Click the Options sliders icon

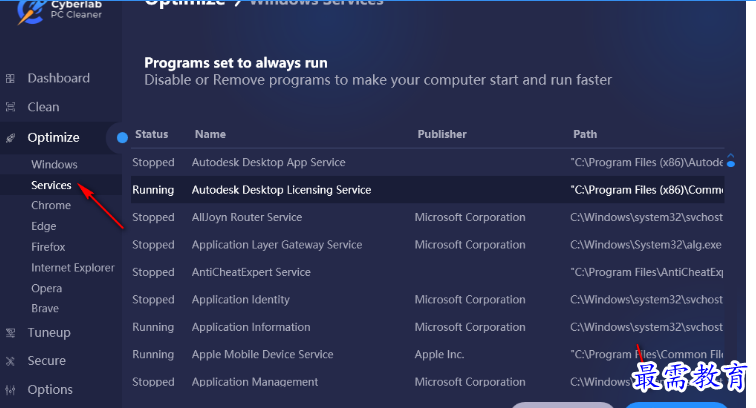(x=10, y=390)
